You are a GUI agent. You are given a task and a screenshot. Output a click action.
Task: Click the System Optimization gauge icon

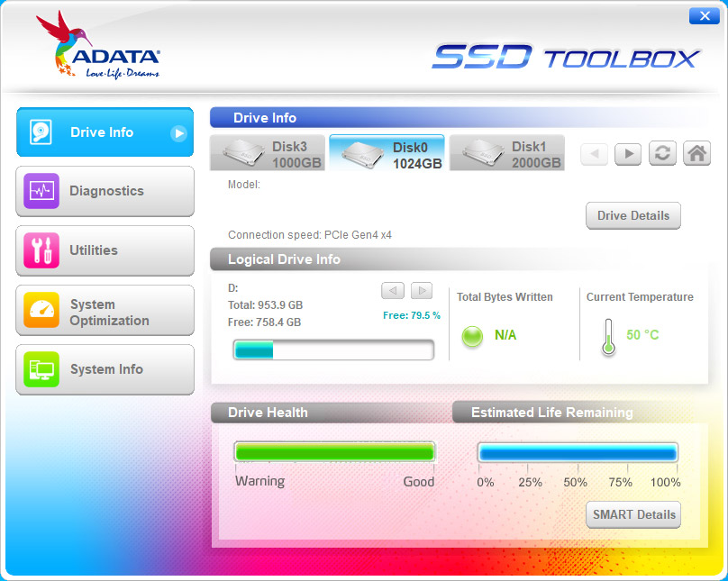(41, 310)
